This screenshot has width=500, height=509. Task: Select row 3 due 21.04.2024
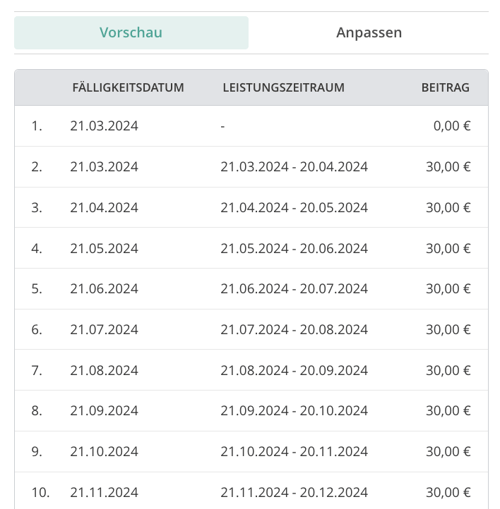coord(251,208)
